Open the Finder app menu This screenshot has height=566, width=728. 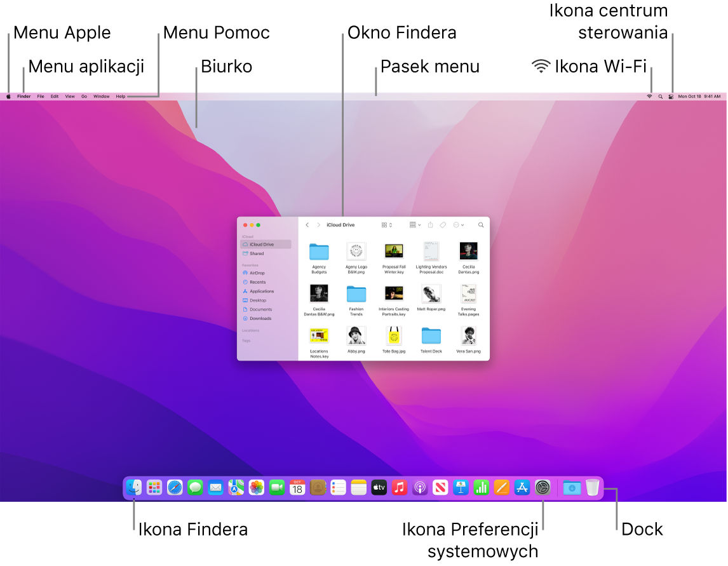(x=24, y=97)
